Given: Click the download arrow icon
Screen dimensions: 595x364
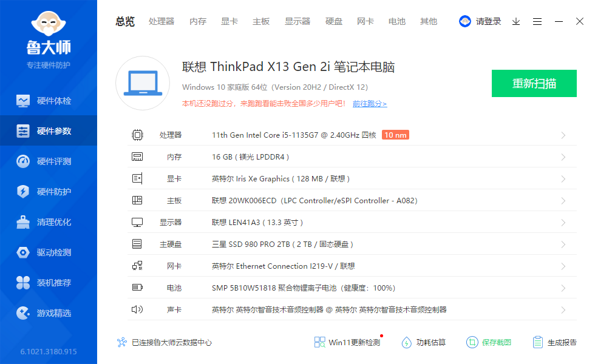Looking at the screenshot, I should pos(515,22).
